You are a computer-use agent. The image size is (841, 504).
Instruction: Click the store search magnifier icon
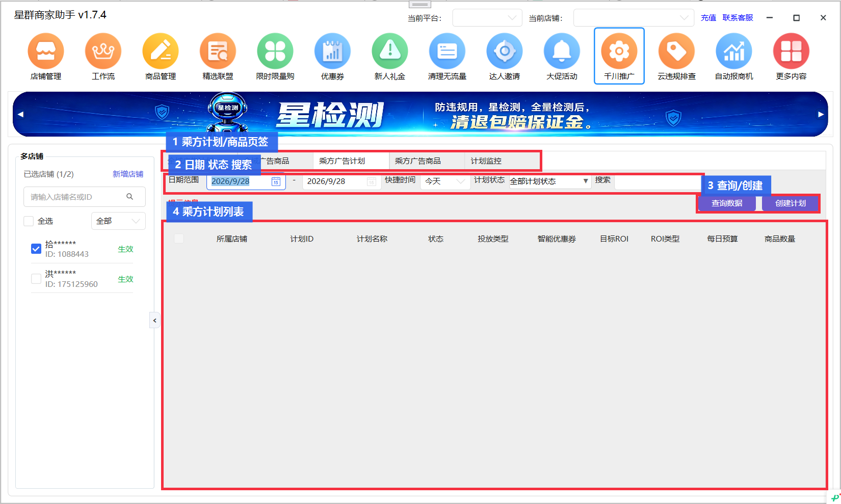coord(130,197)
